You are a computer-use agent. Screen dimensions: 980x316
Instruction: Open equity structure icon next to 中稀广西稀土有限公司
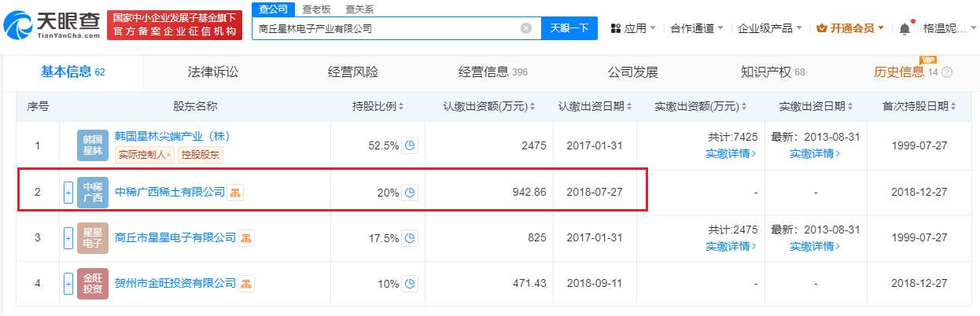(235, 193)
